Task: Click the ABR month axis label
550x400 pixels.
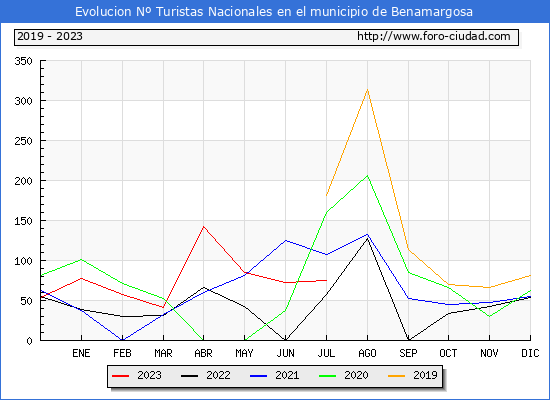Action: click(203, 353)
